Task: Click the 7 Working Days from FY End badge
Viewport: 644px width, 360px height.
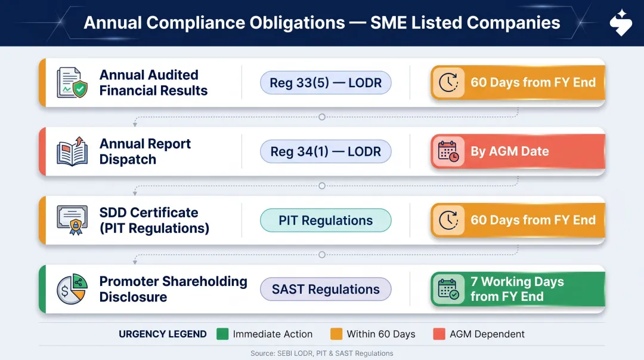Action: pos(518,289)
